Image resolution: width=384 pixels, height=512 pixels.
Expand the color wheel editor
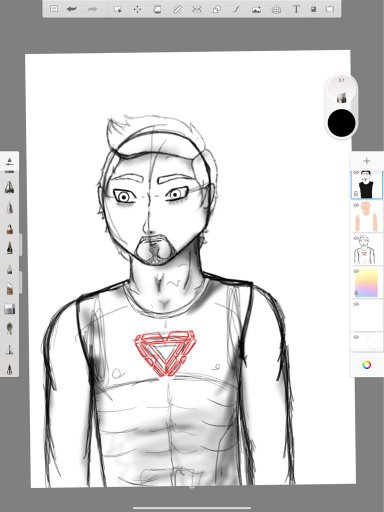(367, 365)
